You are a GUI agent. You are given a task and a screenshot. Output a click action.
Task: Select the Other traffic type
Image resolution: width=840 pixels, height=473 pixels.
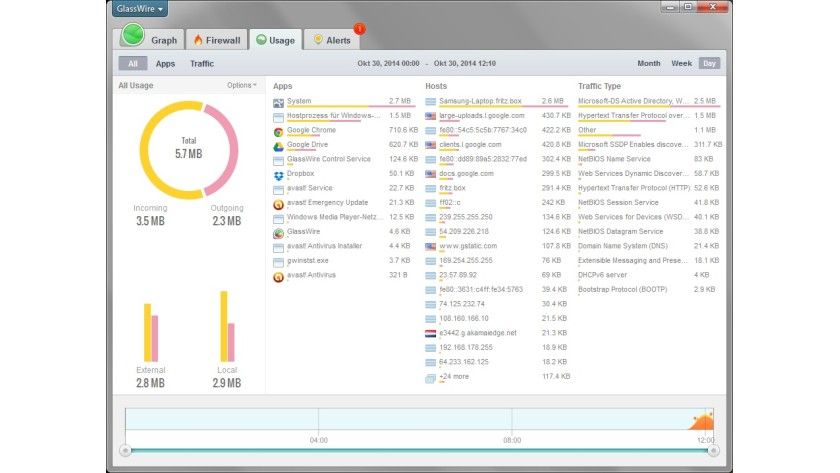click(x=587, y=130)
